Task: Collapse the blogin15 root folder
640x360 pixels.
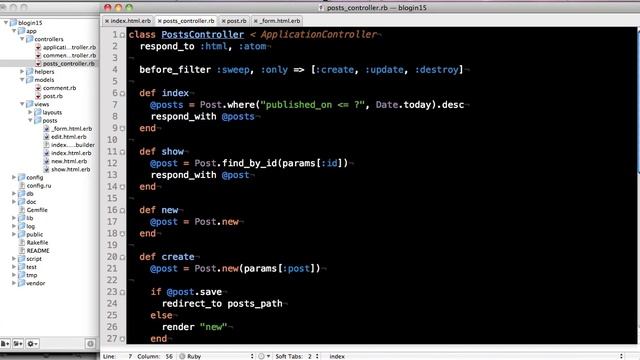Action: tap(6, 23)
